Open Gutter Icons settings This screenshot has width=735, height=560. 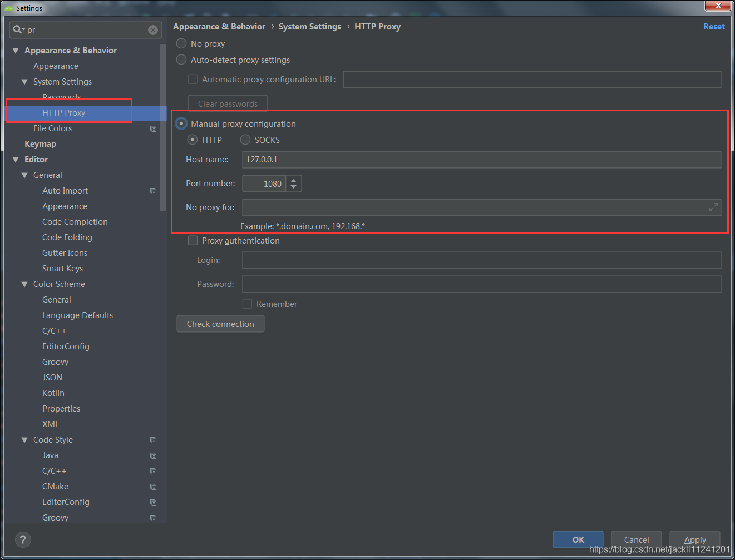point(65,253)
